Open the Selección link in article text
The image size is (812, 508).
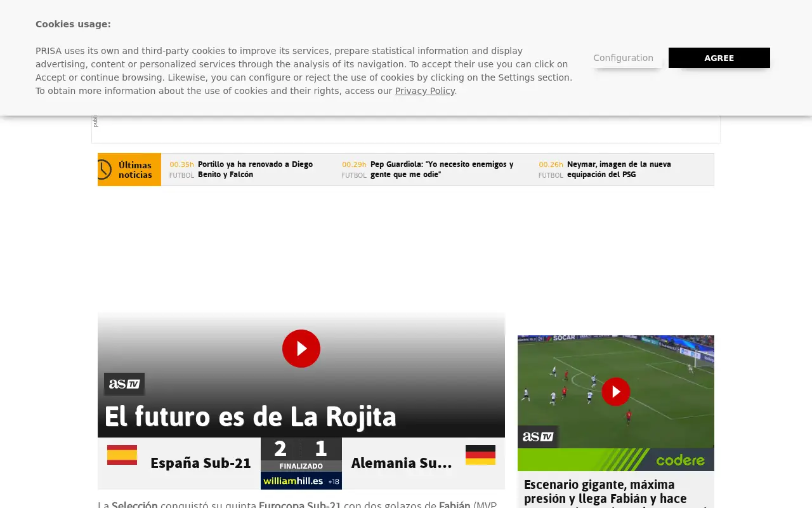[134, 505]
